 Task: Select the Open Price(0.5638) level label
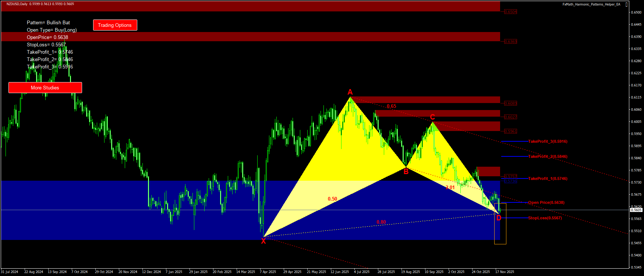tap(546, 202)
